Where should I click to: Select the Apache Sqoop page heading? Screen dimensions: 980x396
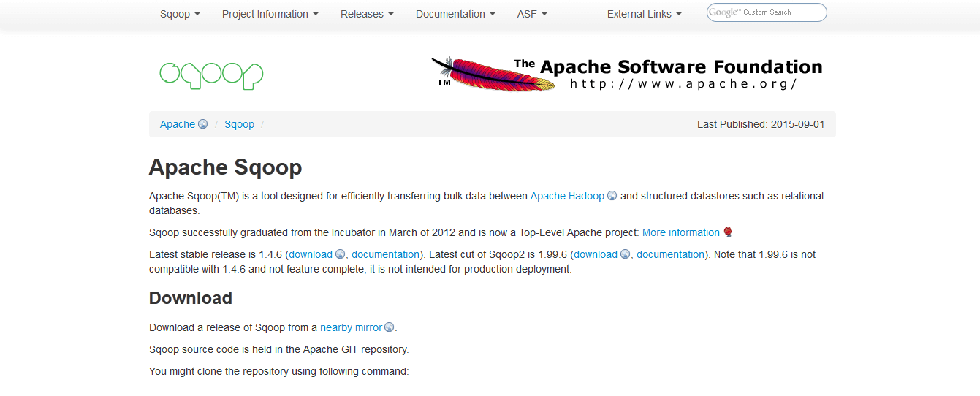tap(225, 167)
